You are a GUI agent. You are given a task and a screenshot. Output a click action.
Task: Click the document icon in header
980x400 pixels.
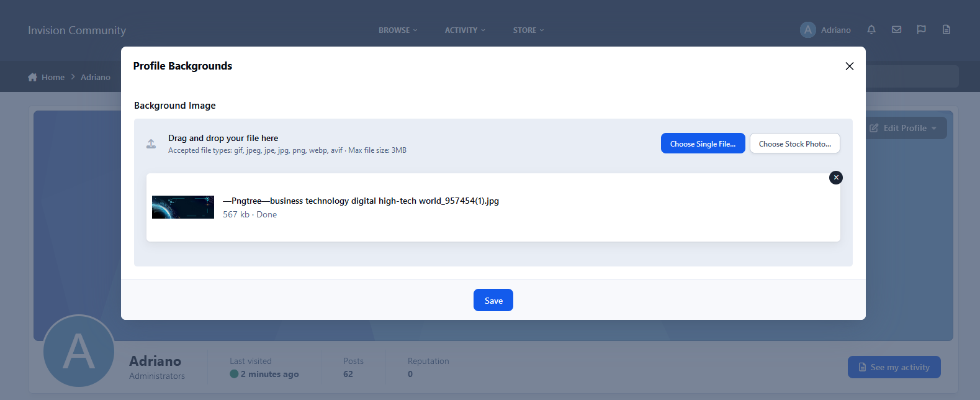946,30
